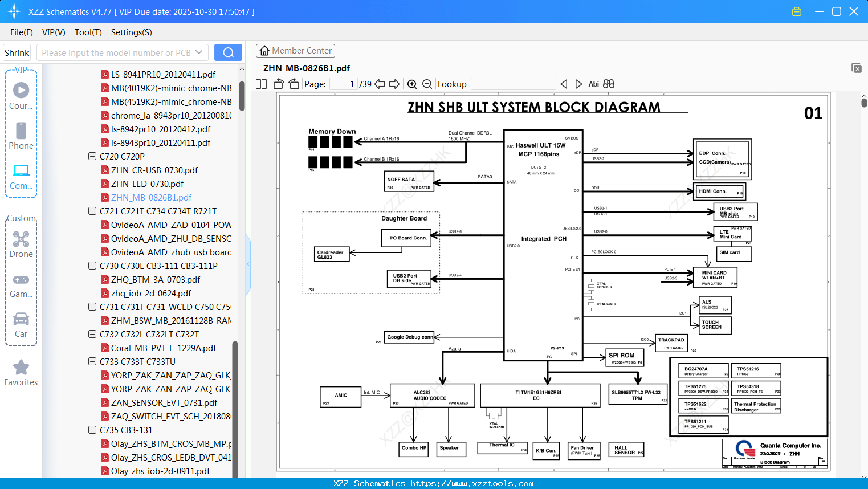Image resolution: width=868 pixels, height=489 pixels.
Task: Collapse the C730 C730E CB3-111 node
Action: 92,266
